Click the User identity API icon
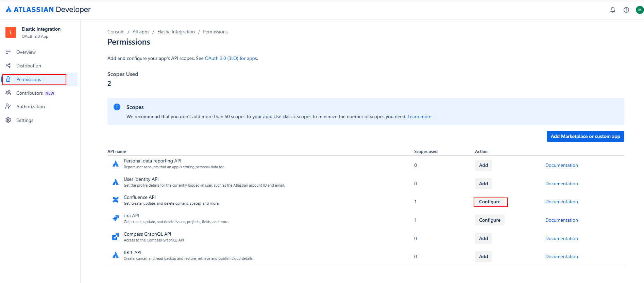The image size is (644, 283). pos(116,182)
